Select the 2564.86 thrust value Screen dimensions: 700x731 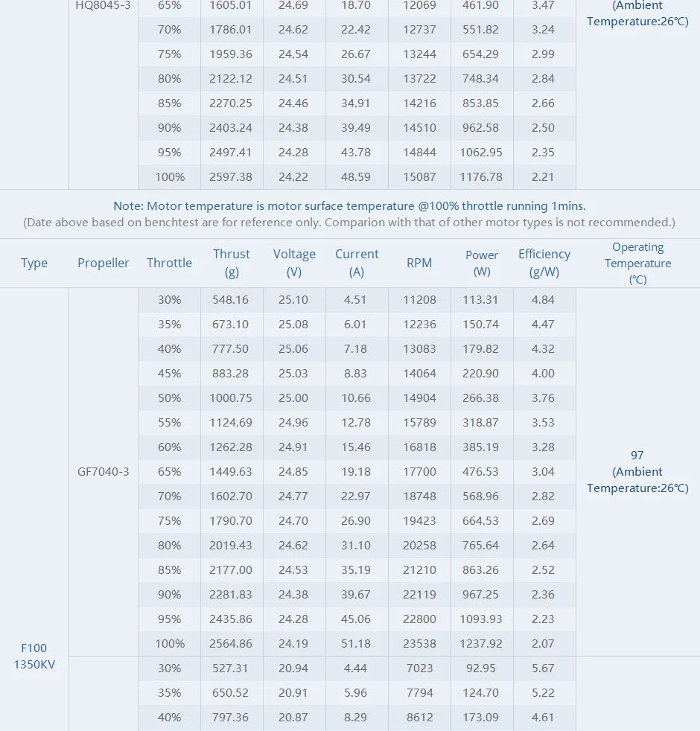click(x=231, y=644)
